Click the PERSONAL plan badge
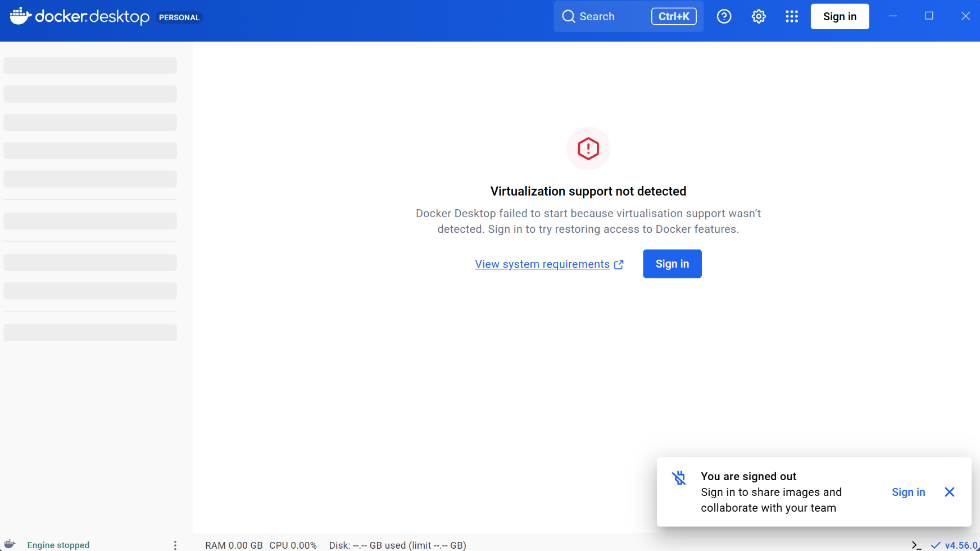 179,17
